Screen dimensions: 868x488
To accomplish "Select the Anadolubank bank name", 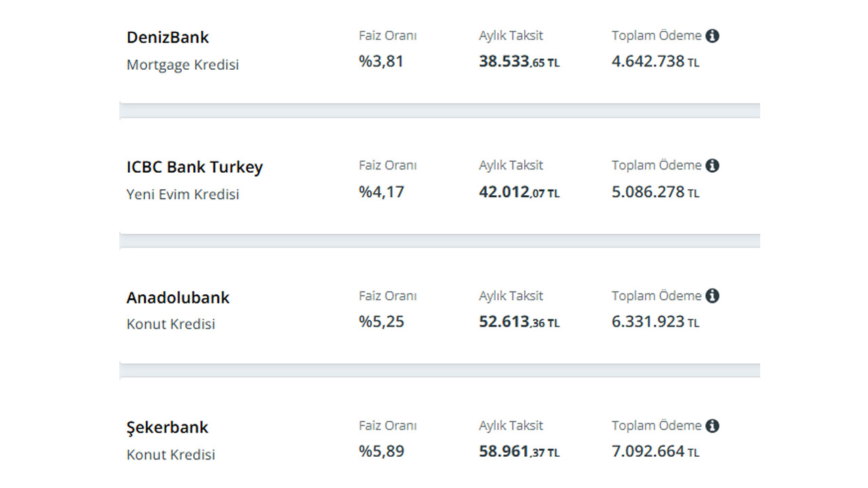I will coord(178,298).
